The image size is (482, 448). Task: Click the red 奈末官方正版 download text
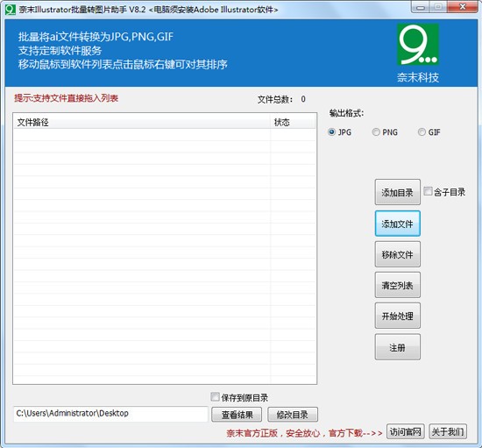[x=304, y=433]
